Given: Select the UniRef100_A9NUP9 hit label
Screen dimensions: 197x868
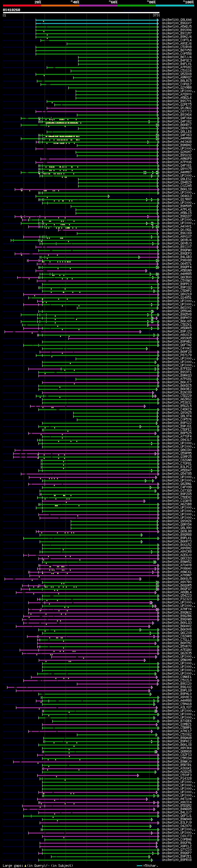Looking at the screenshot, I should click(177, 159).
